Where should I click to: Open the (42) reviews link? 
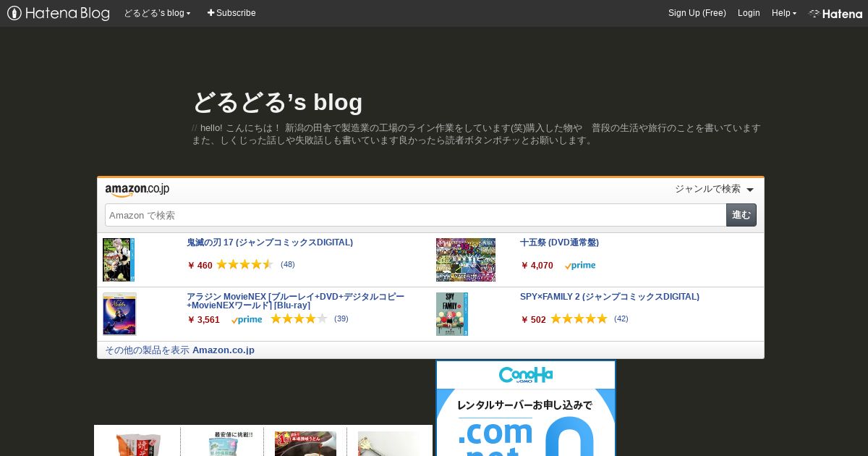[x=621, y=318]
